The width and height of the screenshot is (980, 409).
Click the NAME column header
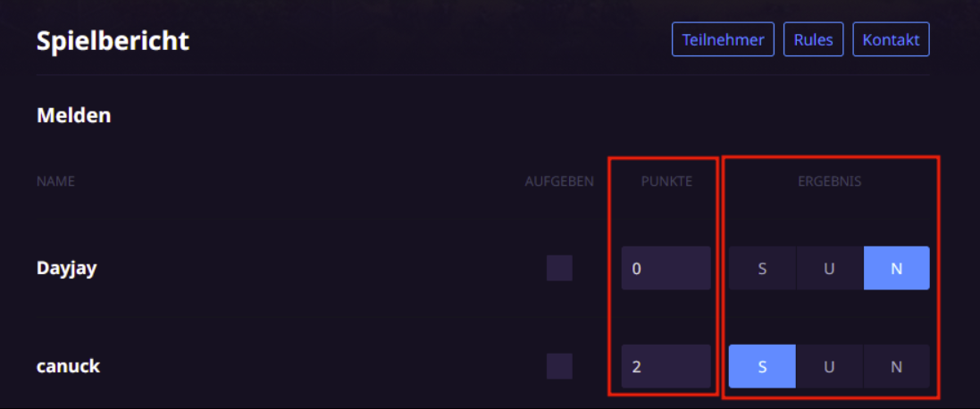click(x=55, y=181)
